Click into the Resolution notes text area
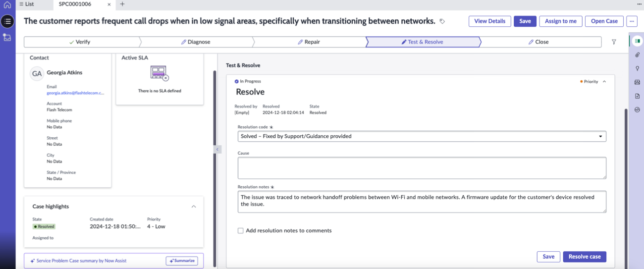The image size is (644, 269). [x=422, y=202]
